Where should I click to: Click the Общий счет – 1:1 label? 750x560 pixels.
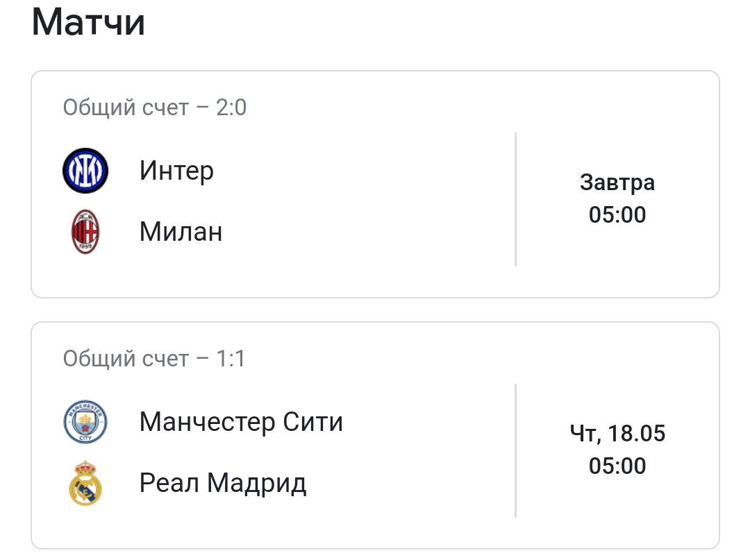point(153,359)
